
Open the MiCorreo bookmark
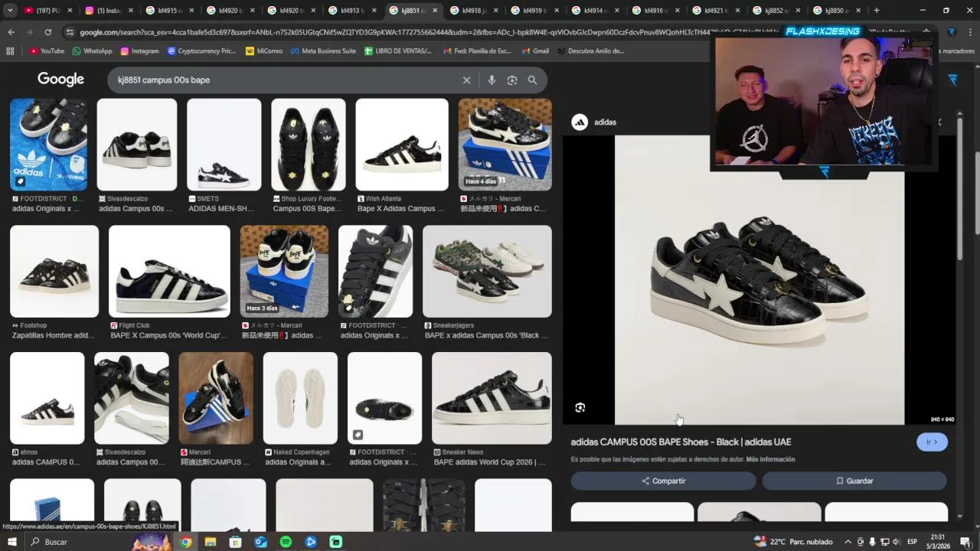264,51
